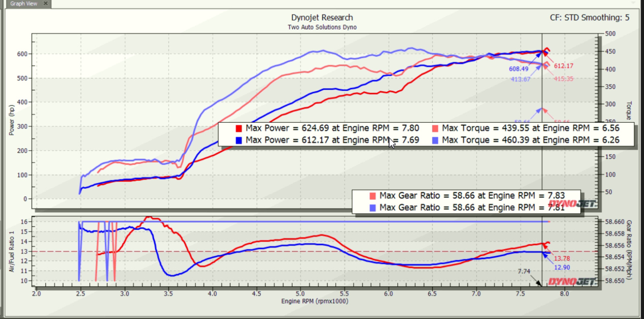Click the 'Two Auto Solutions Dyno' subtitle
The height and width of the screenshot is (319, 644).
[x=322, y=27]
